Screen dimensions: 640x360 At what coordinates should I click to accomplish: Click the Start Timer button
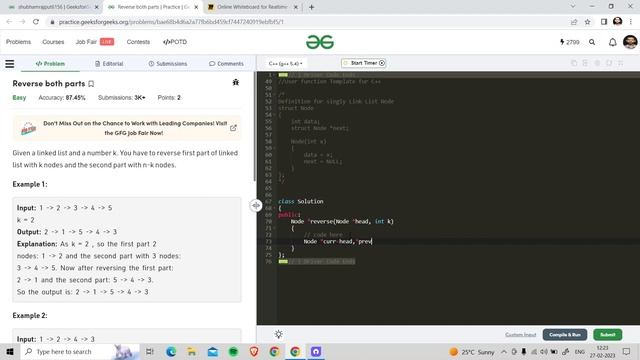point(364,63)
